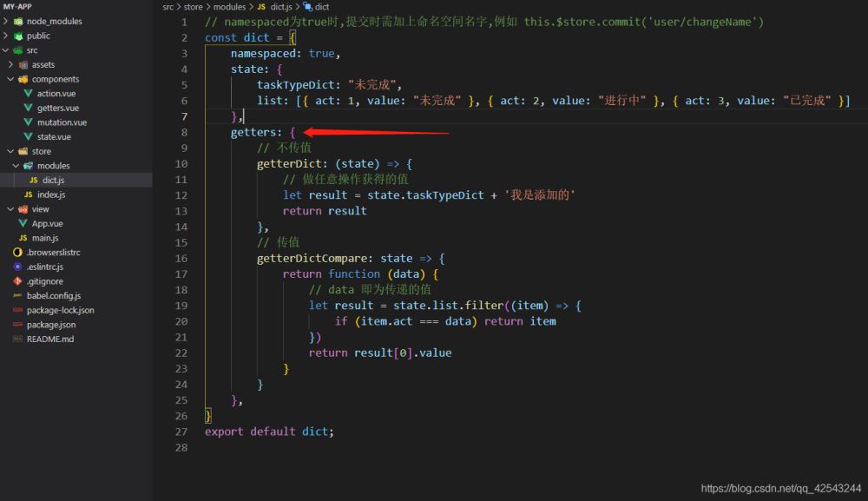Image resolution: width=868 pixels, height=501 pixels.
Task: Click the git icon beside .gitignore
Action: coord(17,281)
